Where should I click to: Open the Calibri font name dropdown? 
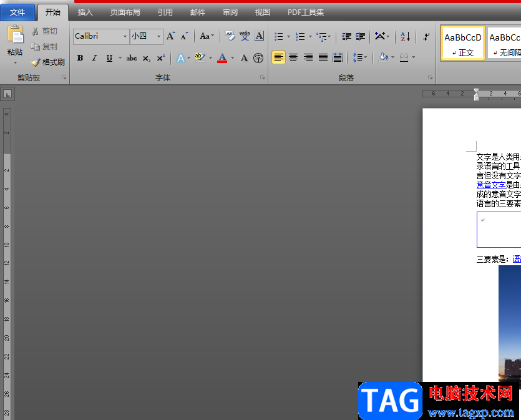(125, 37)
